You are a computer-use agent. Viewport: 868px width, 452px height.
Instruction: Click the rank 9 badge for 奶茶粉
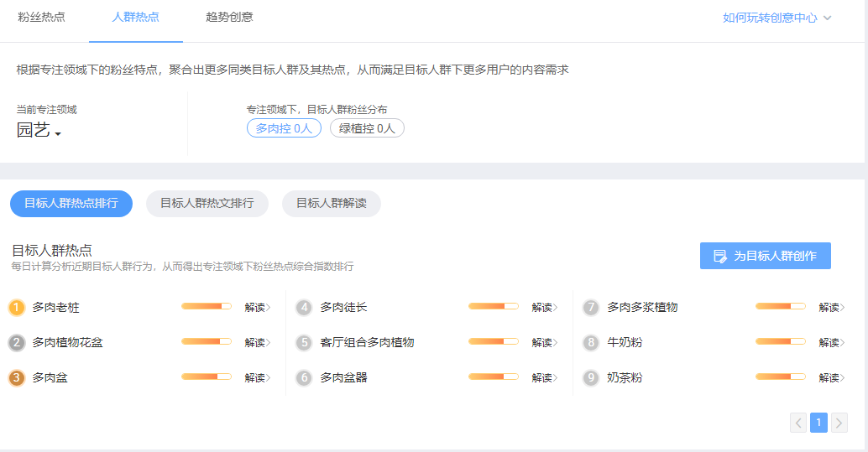(x=591, y=378)
